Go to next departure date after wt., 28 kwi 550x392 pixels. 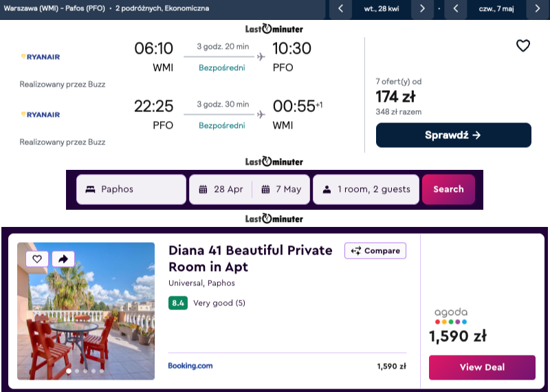click(422, 9)
